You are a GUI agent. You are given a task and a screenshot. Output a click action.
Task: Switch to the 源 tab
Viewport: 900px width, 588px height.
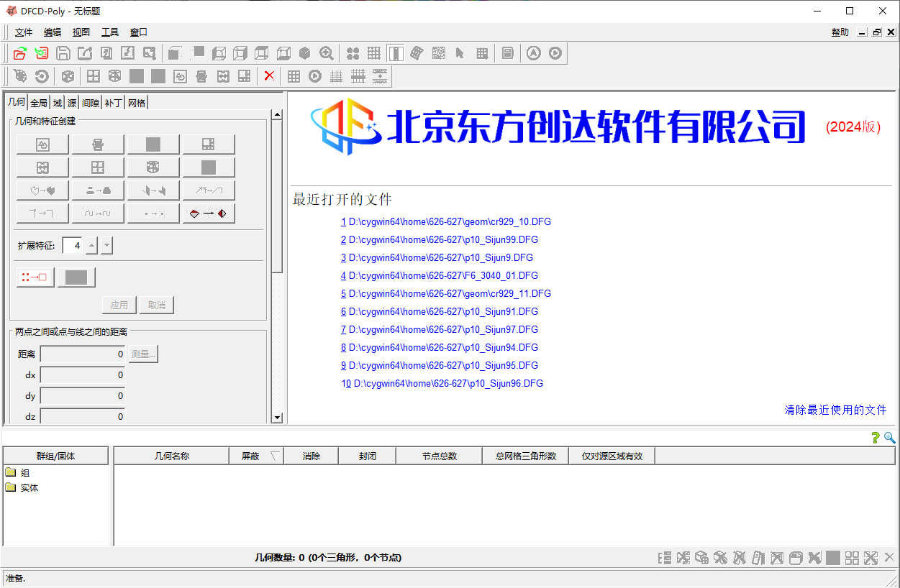[x=72, y=103]
